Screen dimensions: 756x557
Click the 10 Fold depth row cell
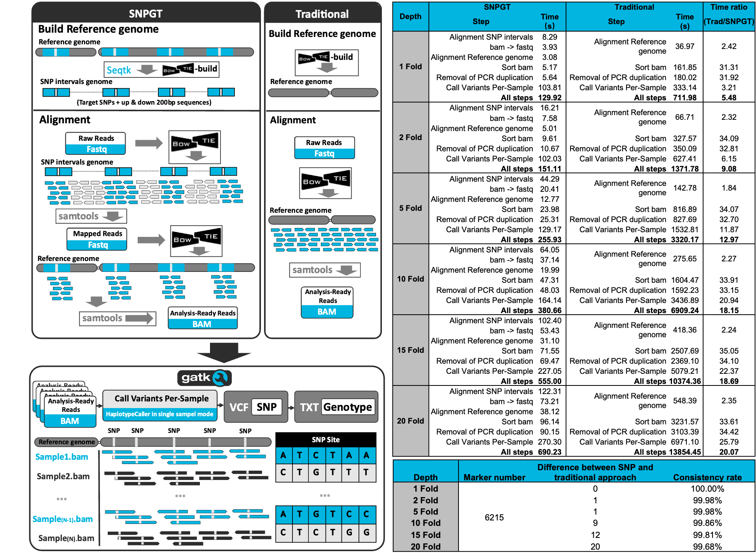tap(410, 279)
